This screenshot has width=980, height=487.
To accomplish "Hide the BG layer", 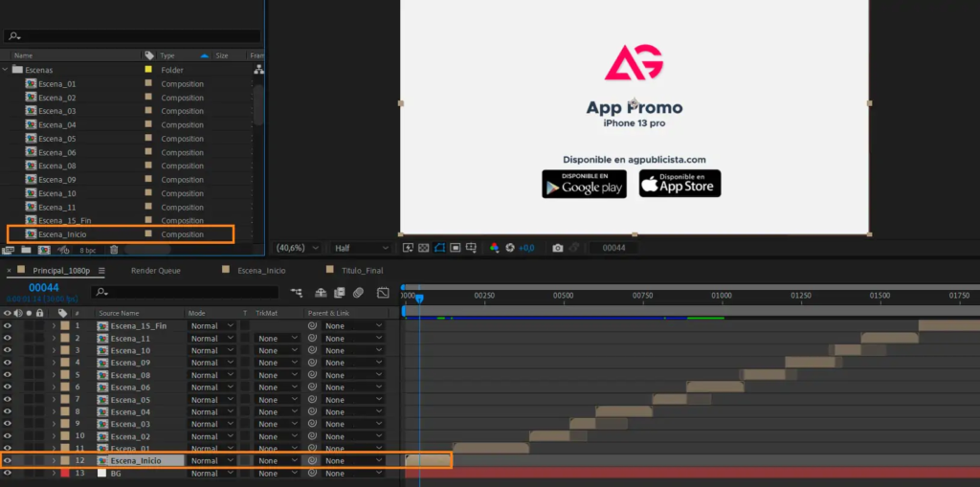I will click(x=8, y=474).
